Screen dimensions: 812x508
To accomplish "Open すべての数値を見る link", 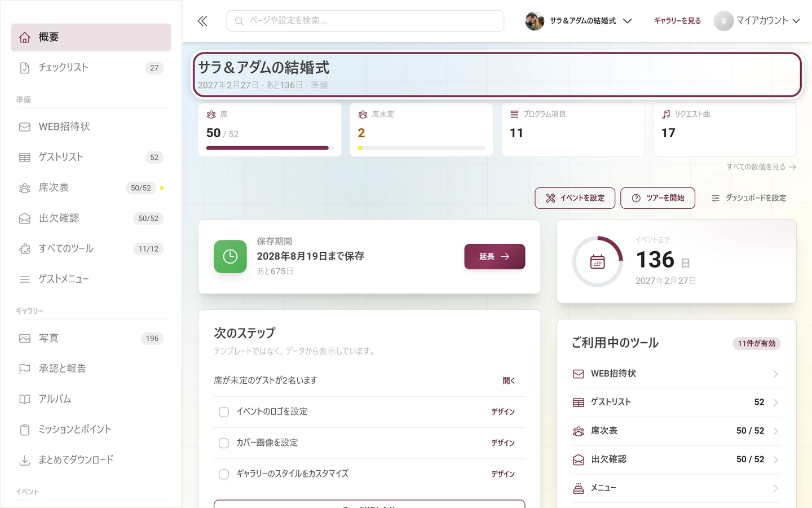I will pyautogui.click(x=761, y=167).
